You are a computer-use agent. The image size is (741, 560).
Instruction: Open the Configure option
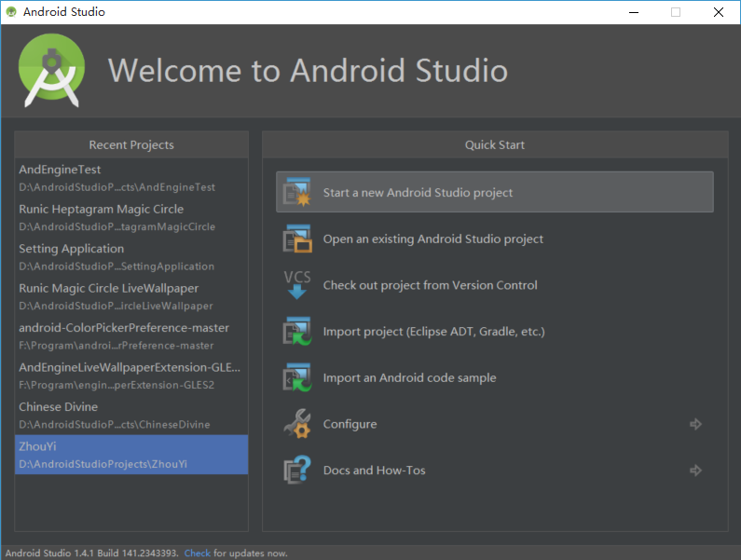(x=494, y=424)
